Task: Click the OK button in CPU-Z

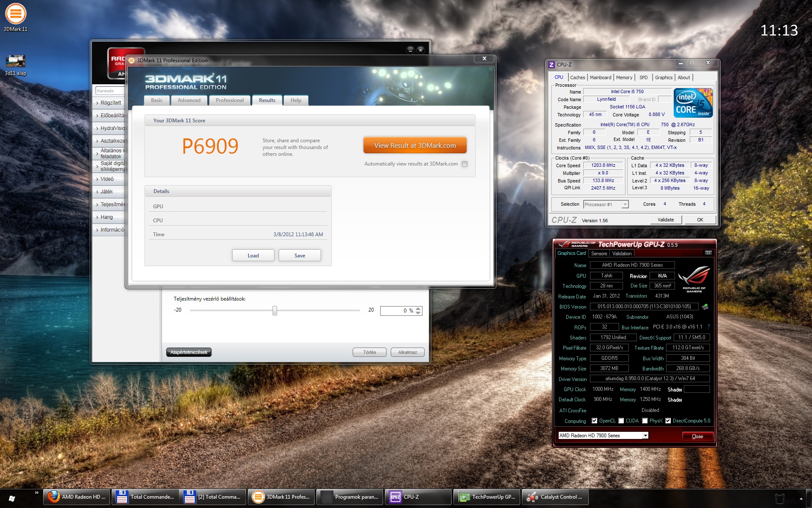Action: [700, 220]
